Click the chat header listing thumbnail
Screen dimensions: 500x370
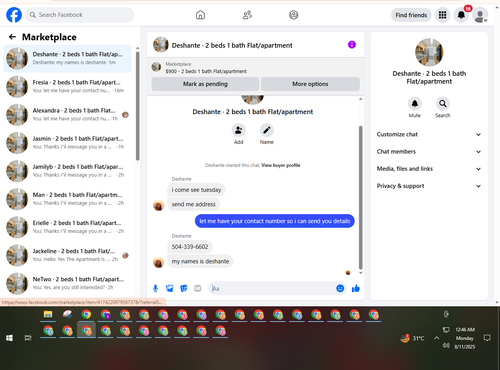pyautogui.click(x=161, y=45)
